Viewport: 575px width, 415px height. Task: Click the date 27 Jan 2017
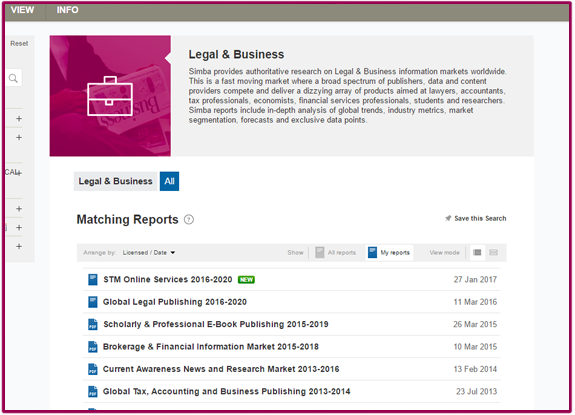pyautogui.click(x=475, y=280)
